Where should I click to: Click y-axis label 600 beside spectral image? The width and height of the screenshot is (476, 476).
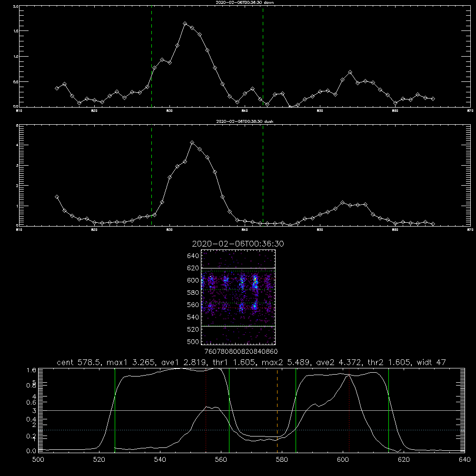click(193, 280)
